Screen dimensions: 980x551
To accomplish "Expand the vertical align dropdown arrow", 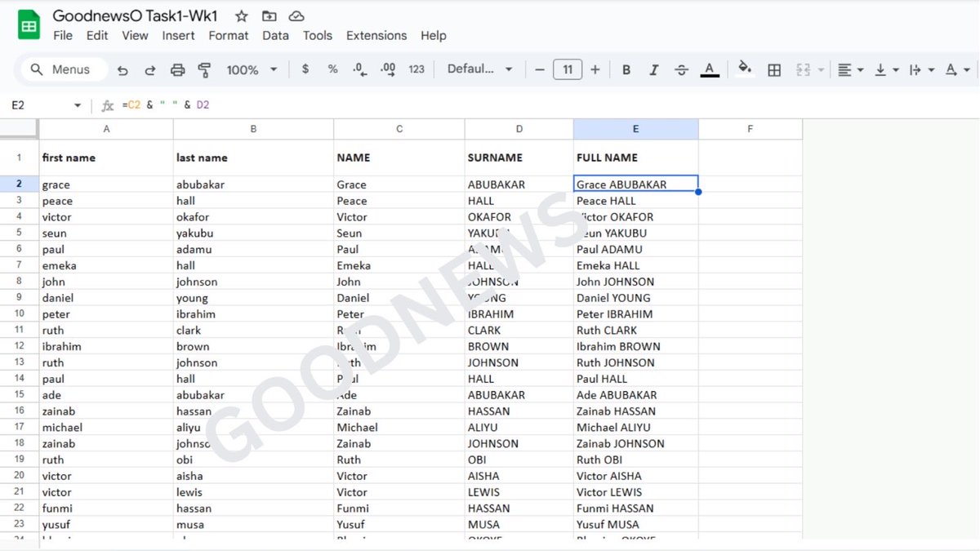I will [x=896, y=70].
